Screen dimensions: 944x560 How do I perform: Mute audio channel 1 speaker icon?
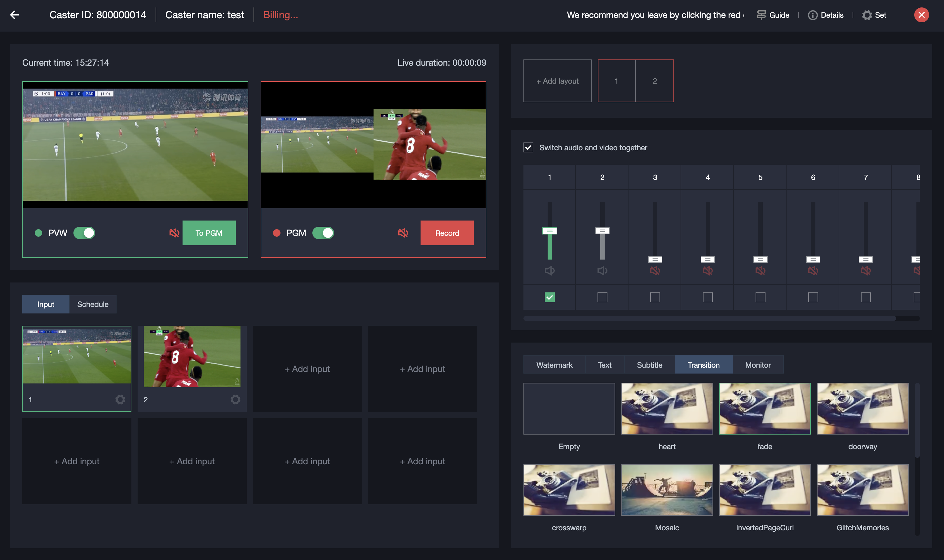click(549, 271)
